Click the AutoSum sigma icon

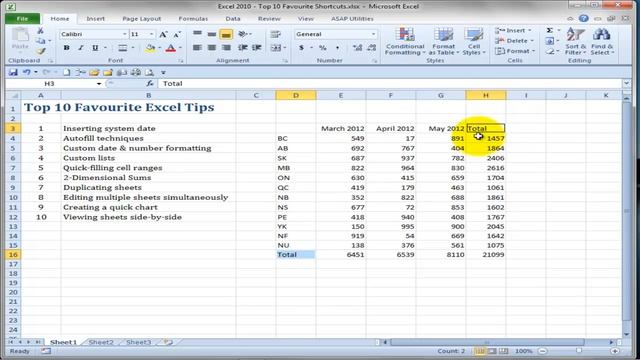tap(550, 31)
